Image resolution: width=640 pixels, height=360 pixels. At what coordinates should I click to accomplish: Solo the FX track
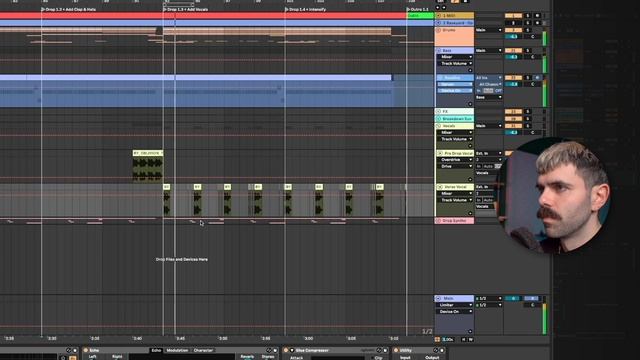click(x=527, y=111)
